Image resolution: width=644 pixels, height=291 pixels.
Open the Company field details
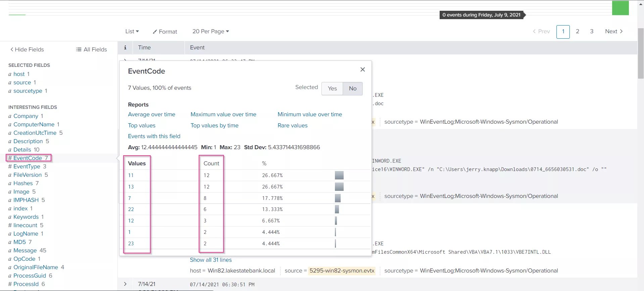click(26, 116)
